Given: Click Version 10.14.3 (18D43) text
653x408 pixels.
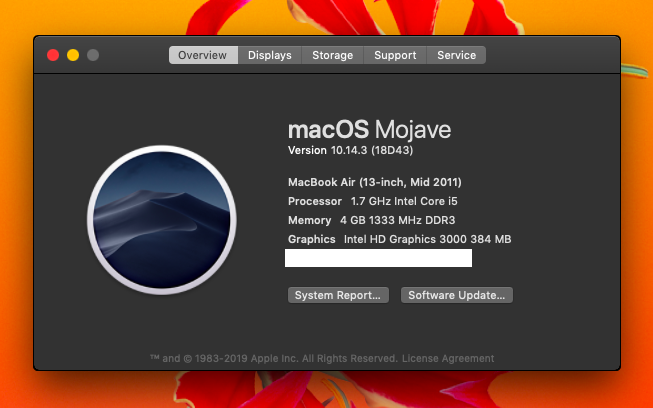Looking at the screenshot, I should coord(350,150).
